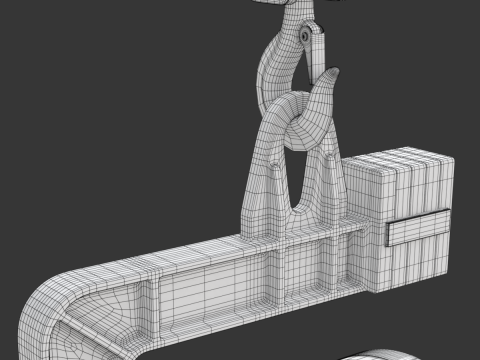Select the latch pivot pin on hook

(x=304, y=36)
